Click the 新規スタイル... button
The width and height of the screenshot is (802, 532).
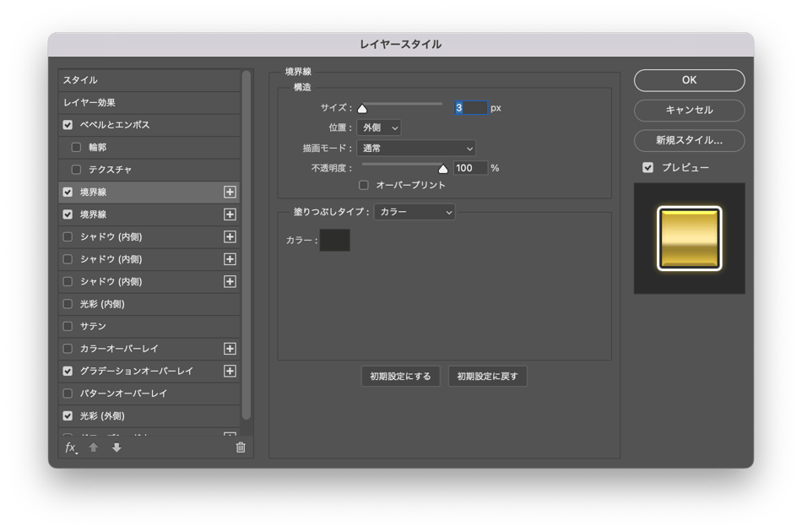[x=689, y=140]
